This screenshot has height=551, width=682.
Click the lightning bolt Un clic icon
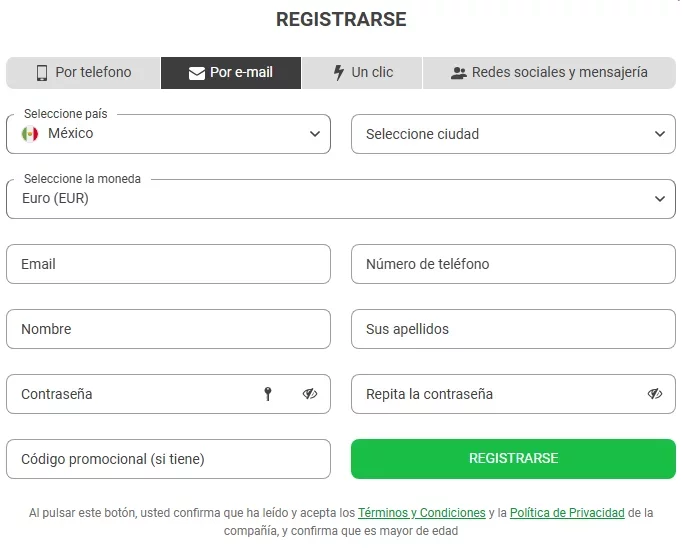[338, 73]
